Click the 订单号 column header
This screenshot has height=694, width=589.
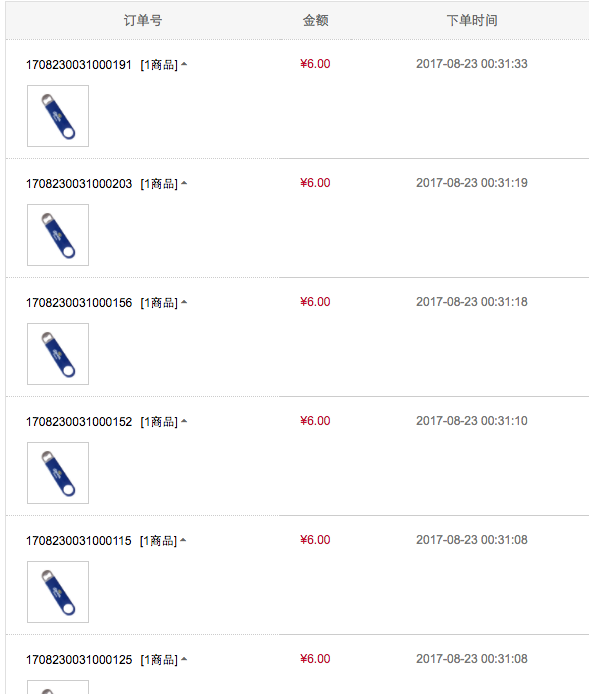pyautogui.click(x=143, y=20)
